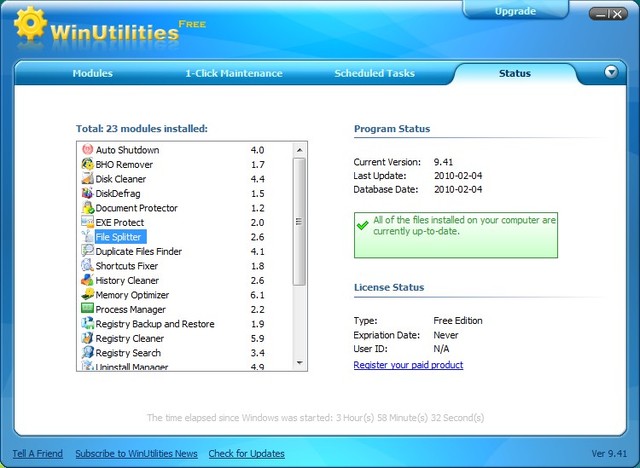Click the module list scroll down arrow
The height and width of the screenshot is (468, 640).
[300, 363]
